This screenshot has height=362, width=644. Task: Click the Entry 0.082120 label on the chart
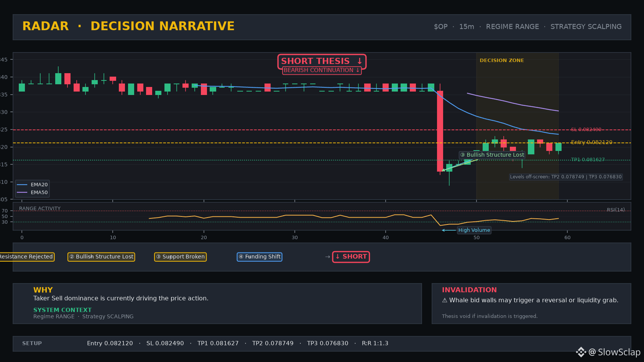click(591, 142)
